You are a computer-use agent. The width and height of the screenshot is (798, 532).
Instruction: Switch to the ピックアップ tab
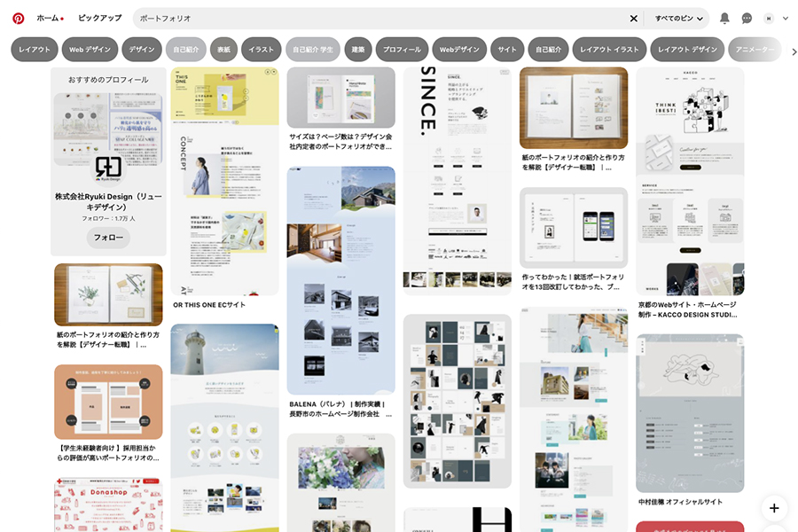pyautogui.click(x=100, y=17)
